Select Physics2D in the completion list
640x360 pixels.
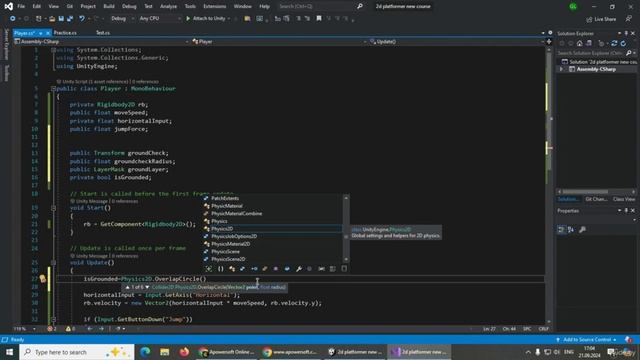pyautogui.click(x=273, y=229)
